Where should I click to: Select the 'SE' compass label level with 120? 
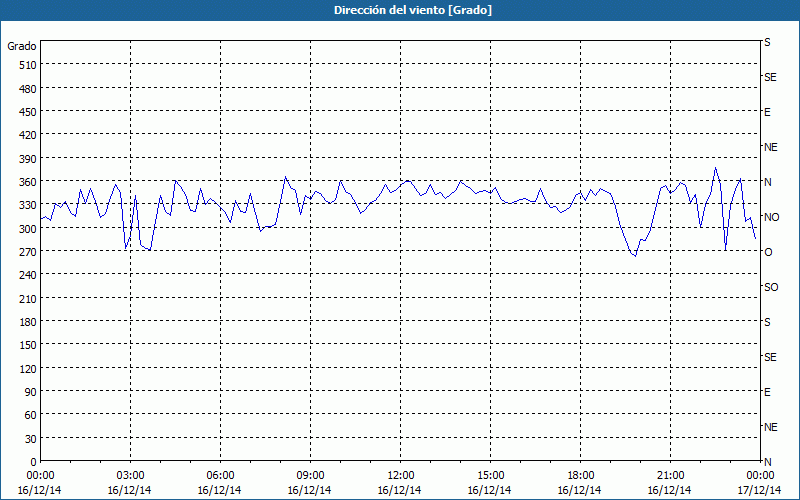pyautogui.click(x=770, y=357)
